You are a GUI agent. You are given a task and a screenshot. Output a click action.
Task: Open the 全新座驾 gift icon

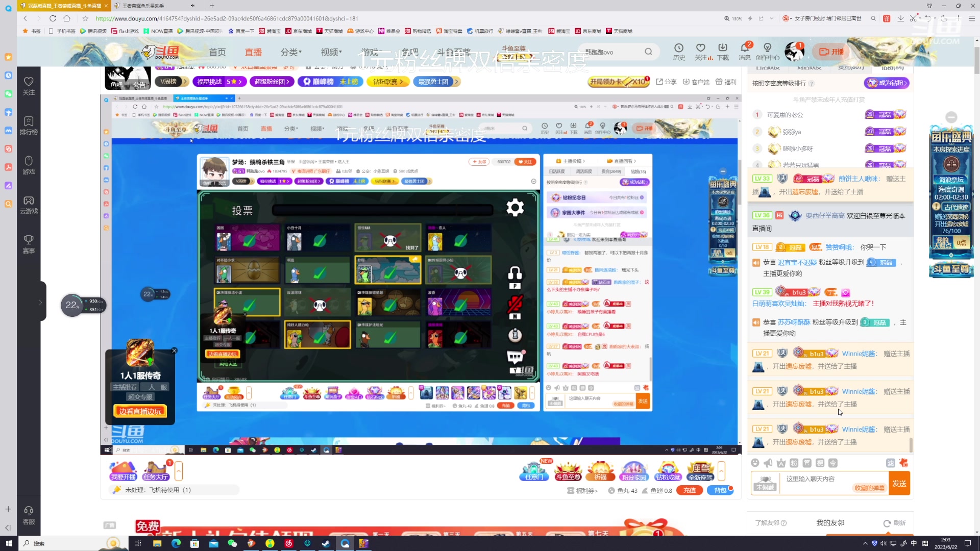701,471
